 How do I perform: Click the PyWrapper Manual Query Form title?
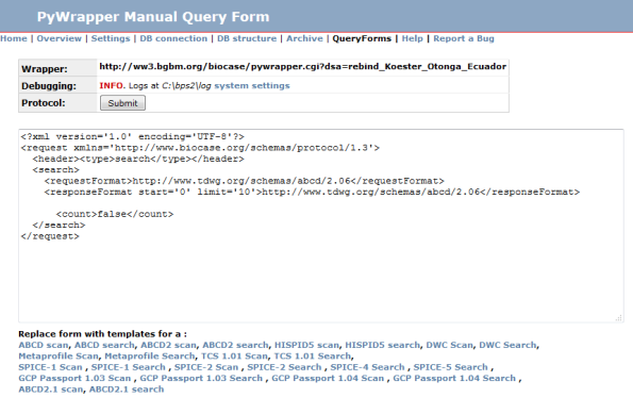[153, 17]
